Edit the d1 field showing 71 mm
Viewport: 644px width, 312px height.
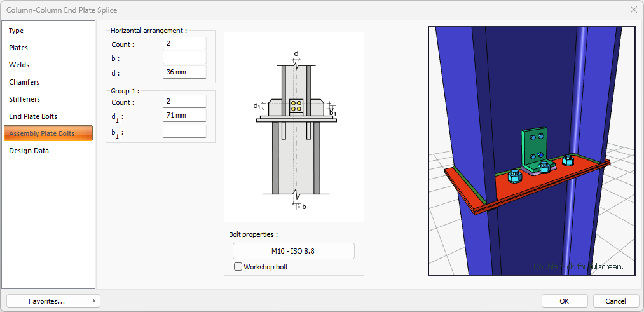(184, 116)
